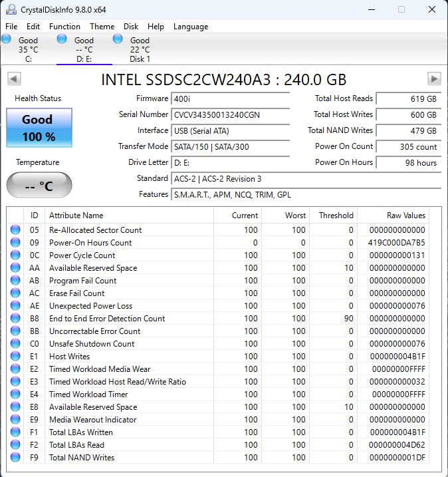
Task: Click the Attribute Name column header
Action: coord(129,216)
